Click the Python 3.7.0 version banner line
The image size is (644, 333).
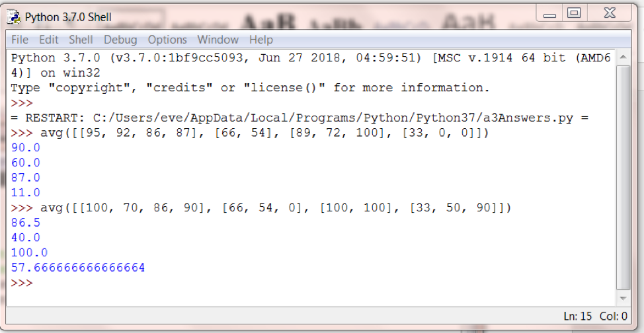[x=311, y=58]
